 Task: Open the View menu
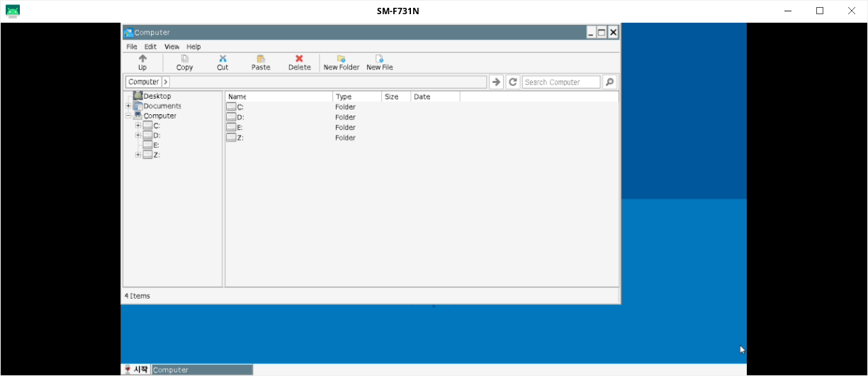coord(171,47)
